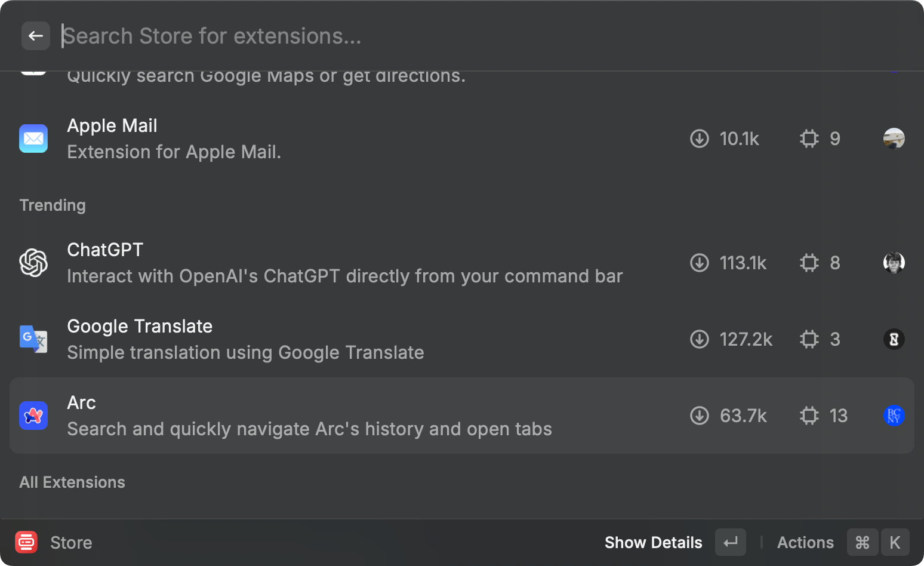
Task: Open the Google Translate author avatar
Action: click(x=894, y=339)
